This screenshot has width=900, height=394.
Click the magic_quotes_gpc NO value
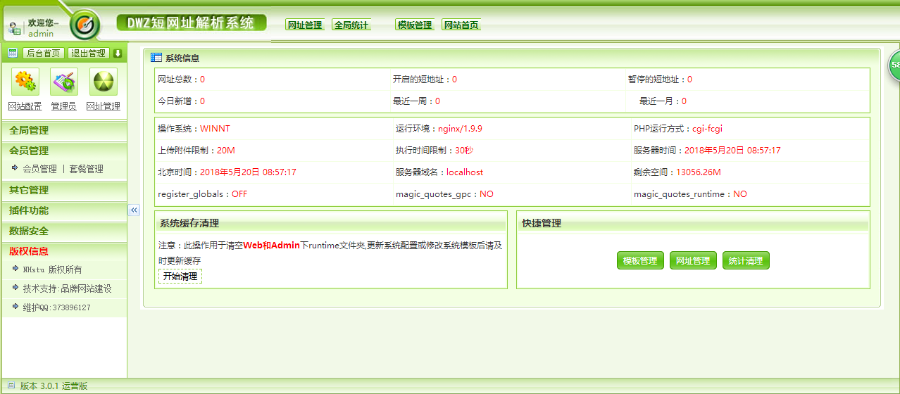(x=486, y=194)
